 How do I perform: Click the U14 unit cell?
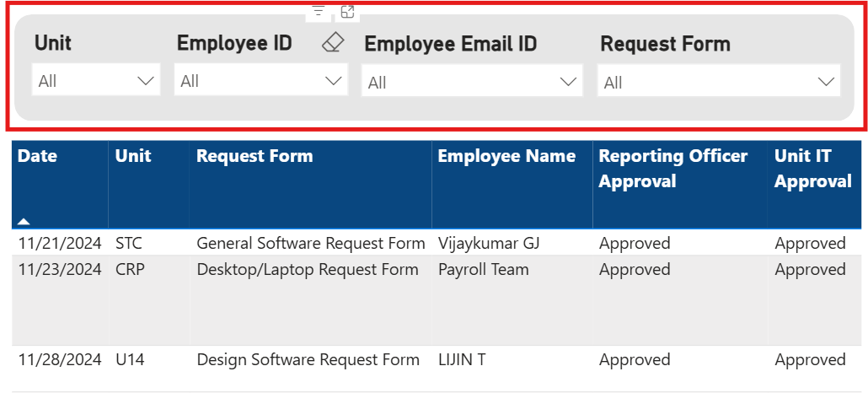coord(130,360)
